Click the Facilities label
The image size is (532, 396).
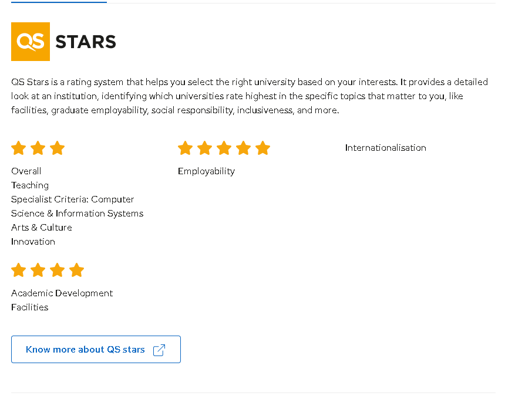coord(29,307)
